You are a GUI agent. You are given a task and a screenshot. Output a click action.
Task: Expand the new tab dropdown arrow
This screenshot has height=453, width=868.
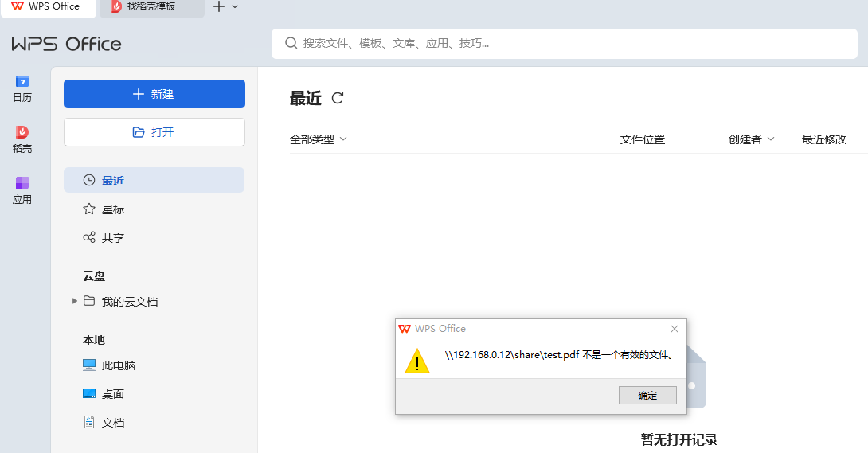(235, 6)
